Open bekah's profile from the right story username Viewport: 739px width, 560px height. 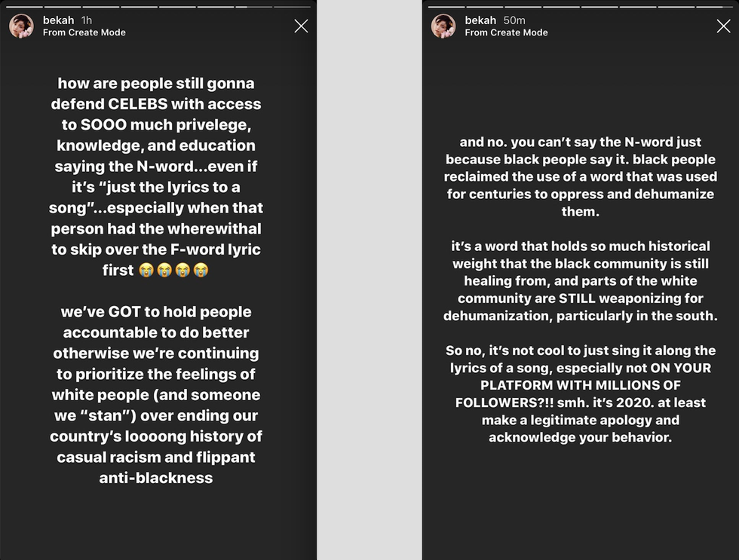[x=480, y=20]
